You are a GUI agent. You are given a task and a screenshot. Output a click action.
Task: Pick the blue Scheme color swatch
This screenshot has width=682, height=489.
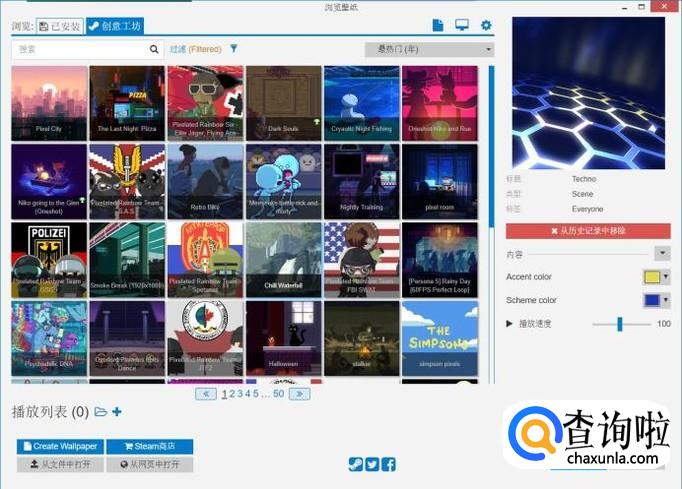[652, 300]
